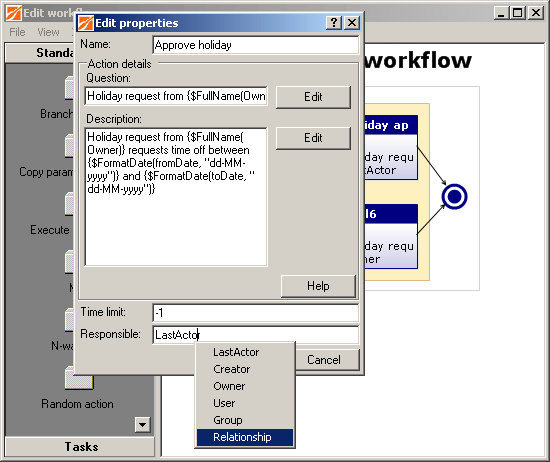Expand the action palette down arrow
This screenshot has width=550, height=462.
142,425
